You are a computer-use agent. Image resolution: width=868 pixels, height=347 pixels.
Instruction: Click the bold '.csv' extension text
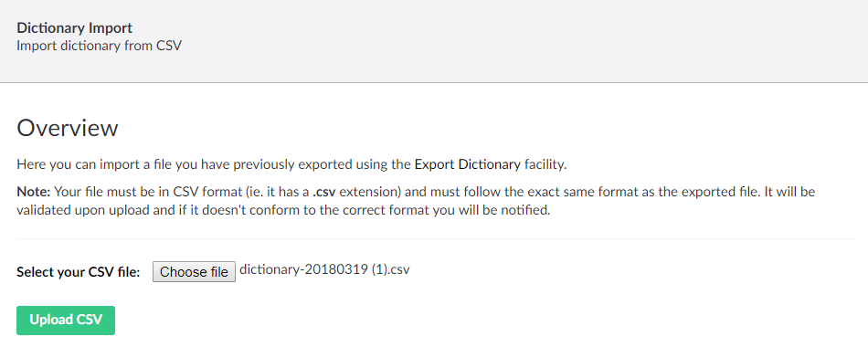click(x=323, y=192)
